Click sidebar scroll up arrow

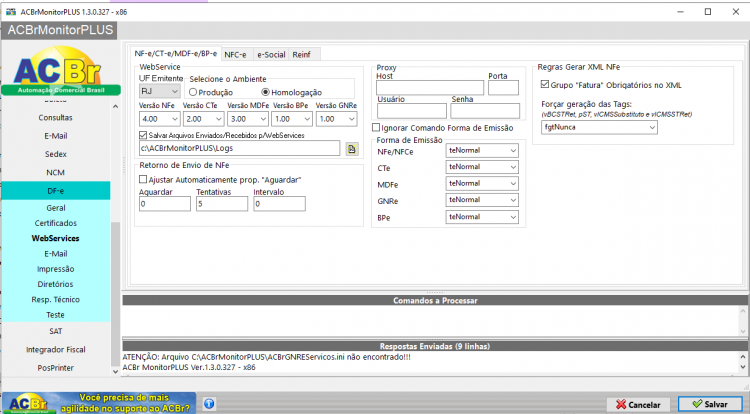(x=115, y=106)
